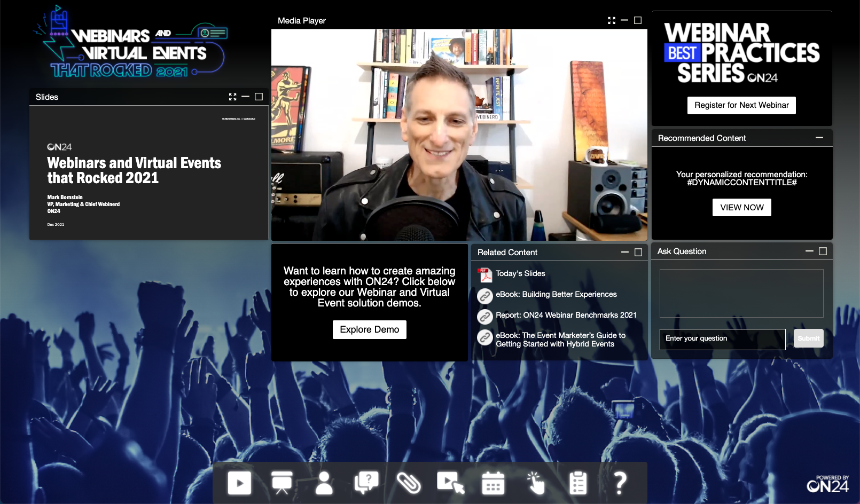Open the pointing hand call-to-action icon
Image resolution: width=860 pixels, height=504 pixels.
pyautogui.click(x=535, y=483)
